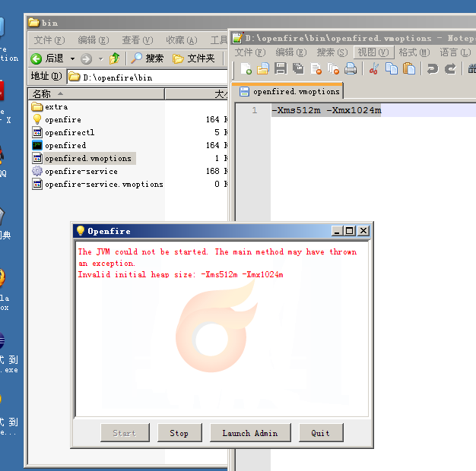Open Notepad++ 视图(V) menu

(373, 52)
